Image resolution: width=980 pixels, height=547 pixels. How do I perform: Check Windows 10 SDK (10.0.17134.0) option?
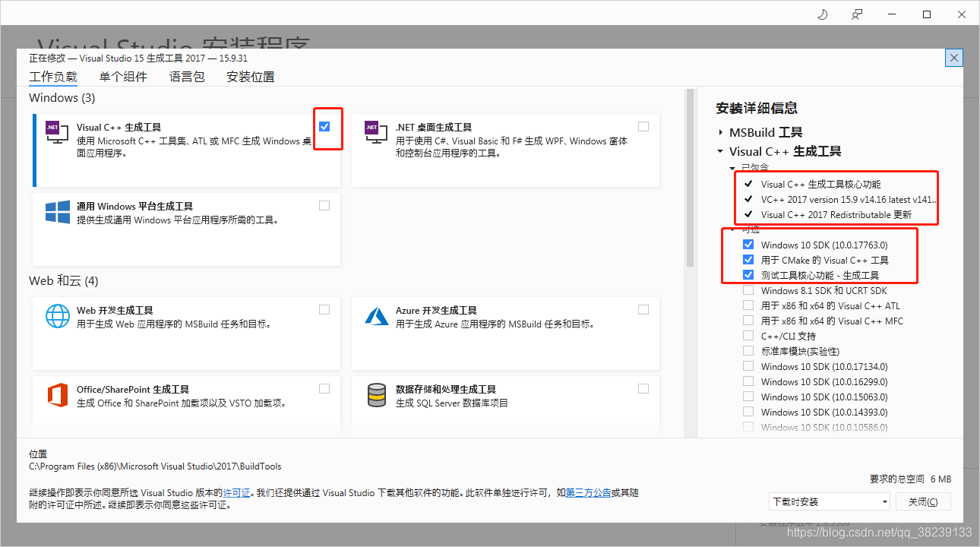click(x=748, y=366)
